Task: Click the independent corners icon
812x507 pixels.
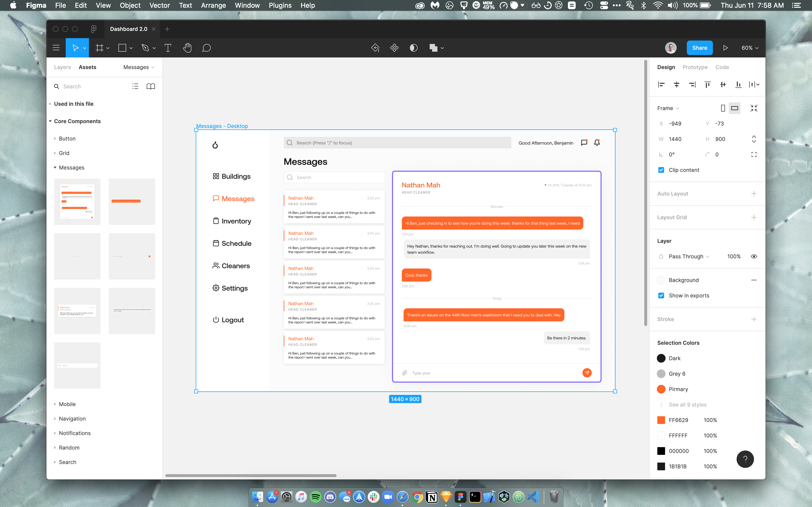Action: point(754,155)
